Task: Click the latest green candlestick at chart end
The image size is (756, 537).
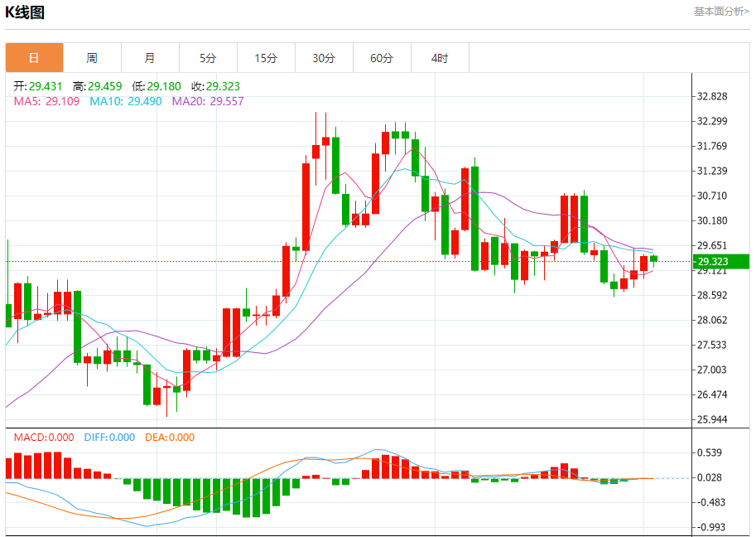Action: click(654, 259)
